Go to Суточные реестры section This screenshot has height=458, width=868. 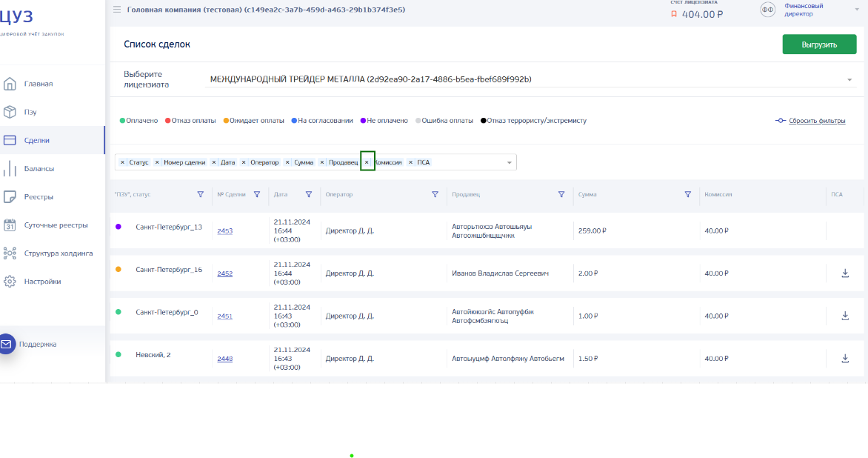[56, 225]
